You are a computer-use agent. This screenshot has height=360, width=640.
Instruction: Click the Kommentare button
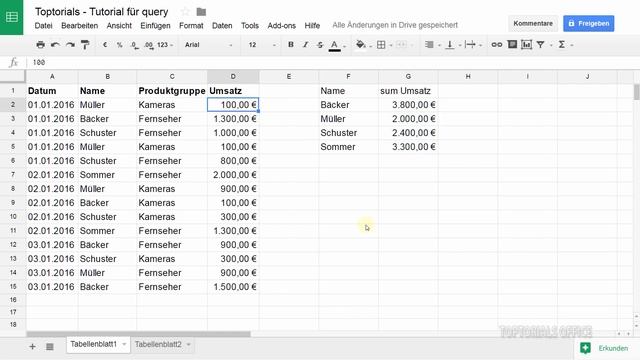(533, 24)
